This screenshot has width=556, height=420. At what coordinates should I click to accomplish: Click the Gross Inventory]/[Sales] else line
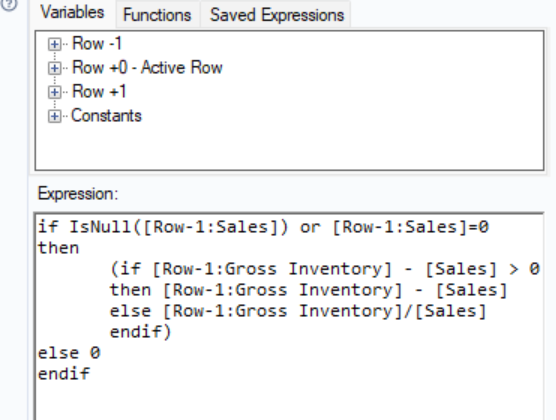[298, 311]
